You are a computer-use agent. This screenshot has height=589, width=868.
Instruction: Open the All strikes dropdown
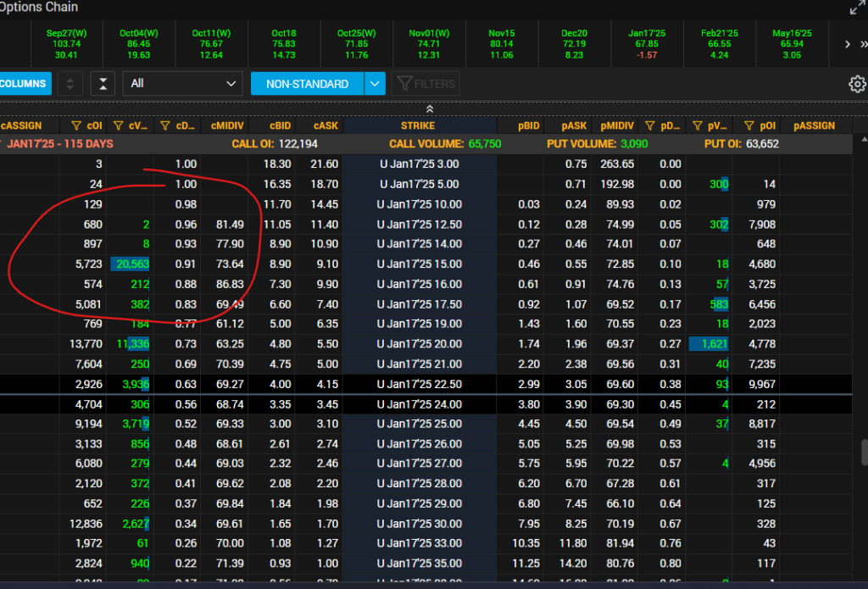point(183,84)
